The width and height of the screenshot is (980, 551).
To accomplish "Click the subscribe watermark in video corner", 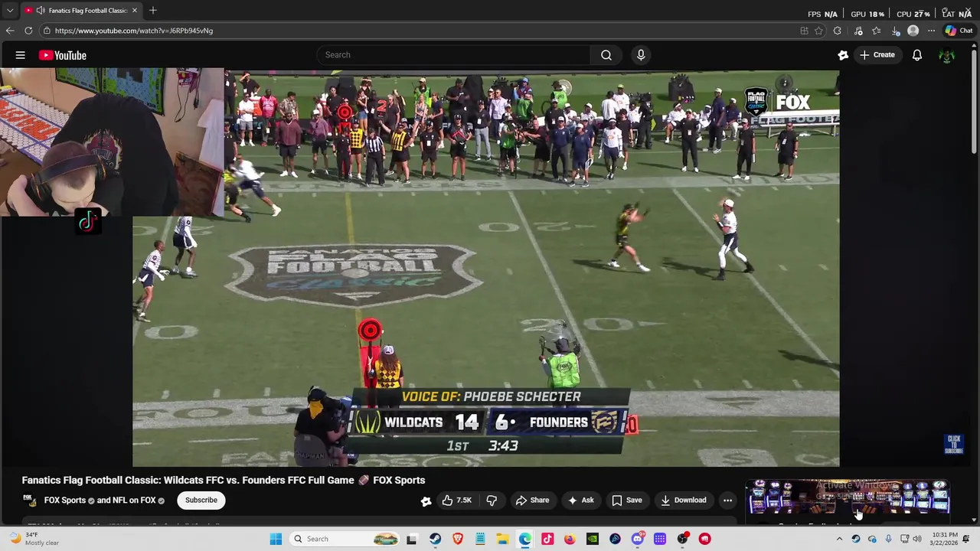I will 954,445.
